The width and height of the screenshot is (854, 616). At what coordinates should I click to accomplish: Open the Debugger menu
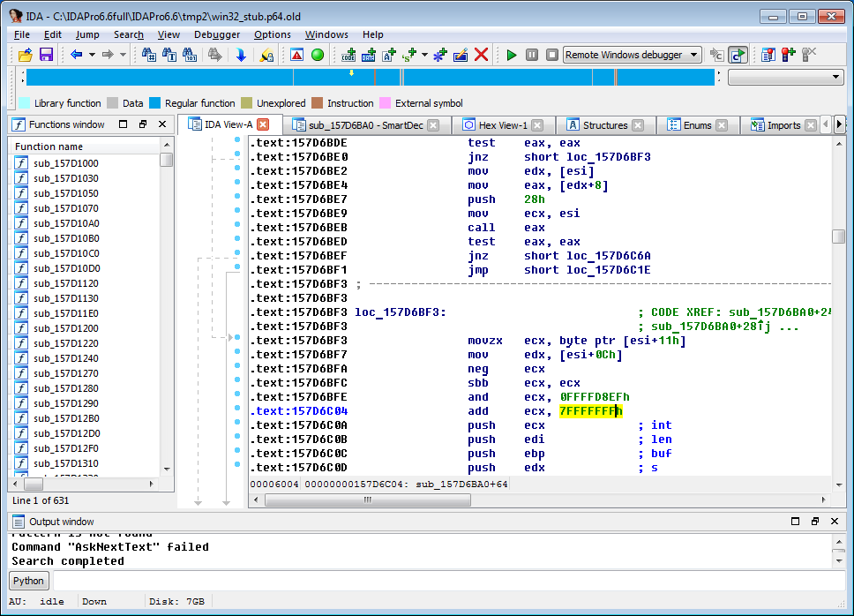click(x=217, y=34)
